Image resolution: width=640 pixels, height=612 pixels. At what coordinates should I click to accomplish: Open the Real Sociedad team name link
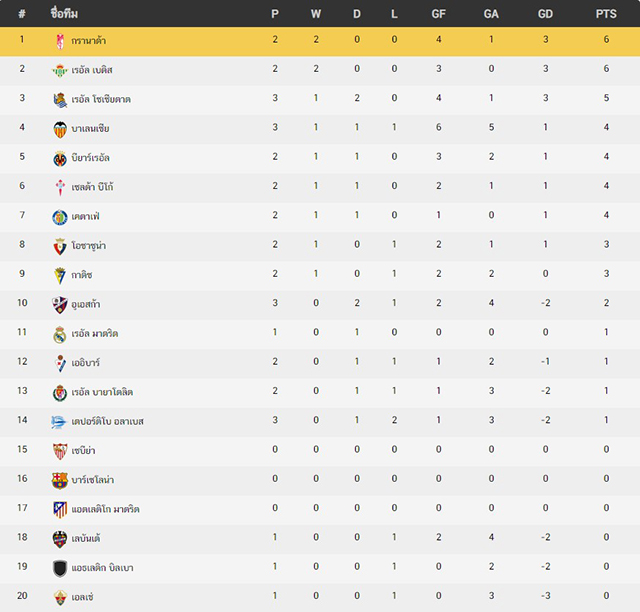[x=101, y=99]
